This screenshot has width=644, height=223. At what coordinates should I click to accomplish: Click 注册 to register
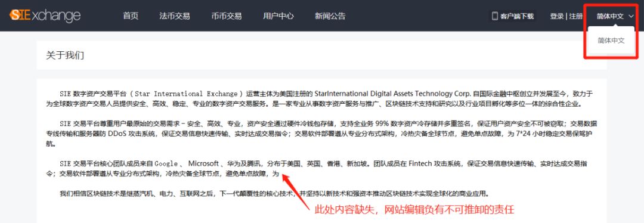[576, 17]
